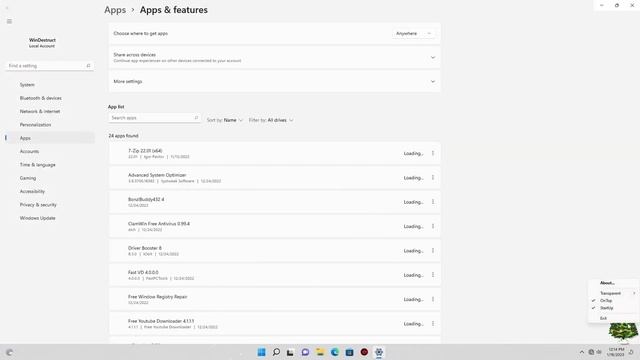Viewport: 640px width, 360px height.
Task: Click the weather widget on taskbar
Action: point(10,352)
